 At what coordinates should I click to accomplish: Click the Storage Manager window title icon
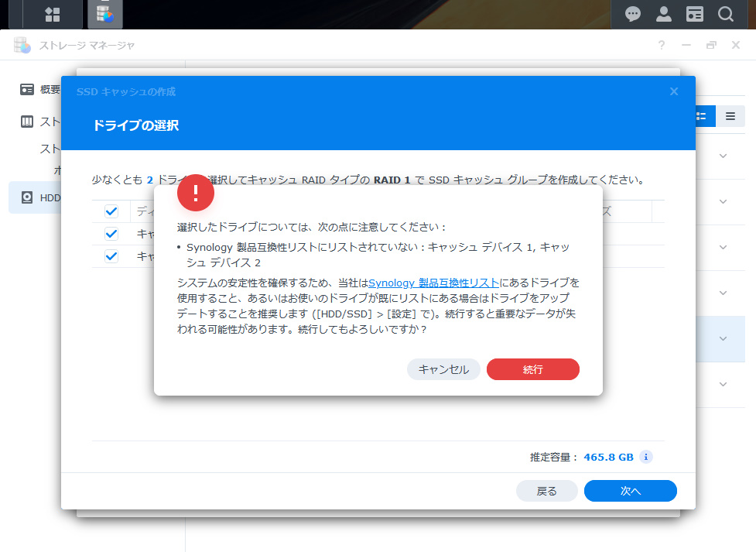pyautogui.click(x=22, y=45)
